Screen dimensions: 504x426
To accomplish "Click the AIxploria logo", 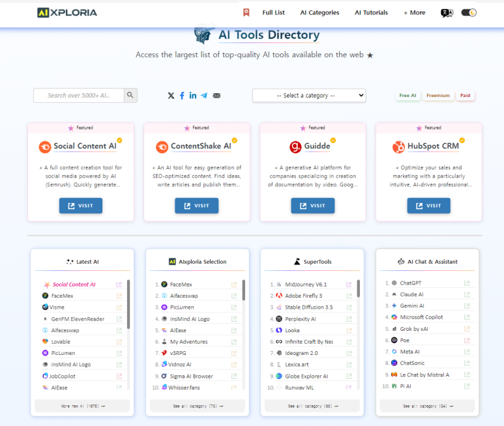I will coord(67,12).
